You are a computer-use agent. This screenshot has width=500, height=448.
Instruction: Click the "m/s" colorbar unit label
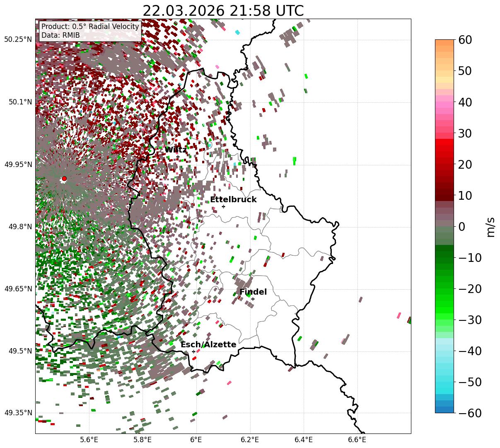click(x=491, y=226)
